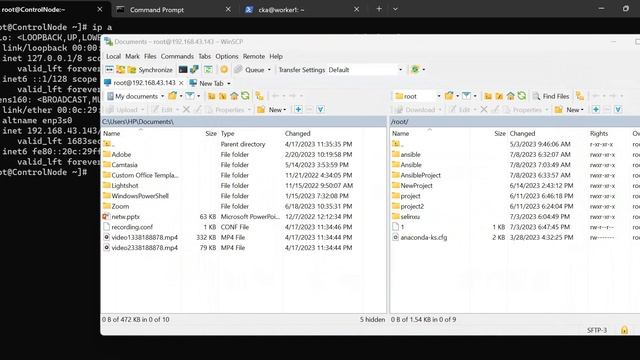Select recording.conf file
Screen dimensions: 640x360
tap(132, 227)
